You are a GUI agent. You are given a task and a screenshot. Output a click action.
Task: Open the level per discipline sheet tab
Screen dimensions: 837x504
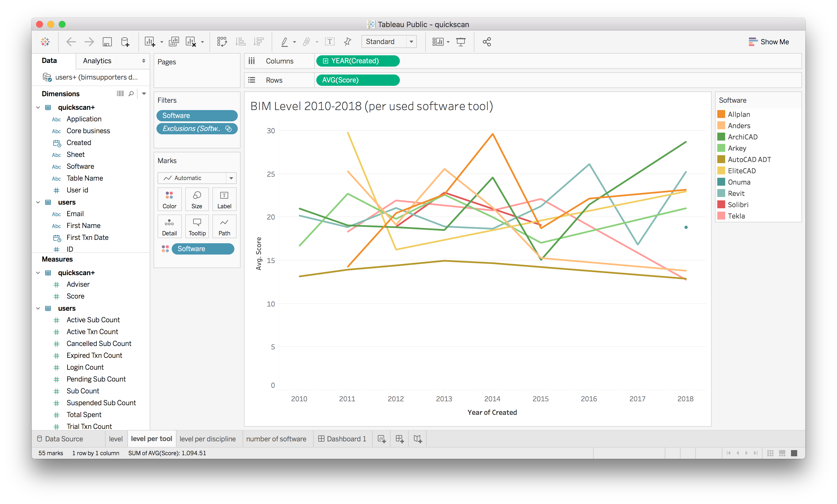tap(208, 439)
